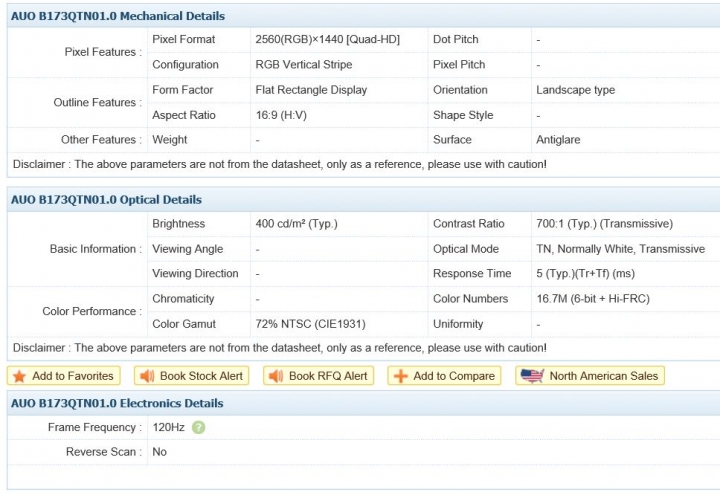This screenshot has width=720, height=495.
Task: Click the Basic Information row header
Action: (96, 249)
